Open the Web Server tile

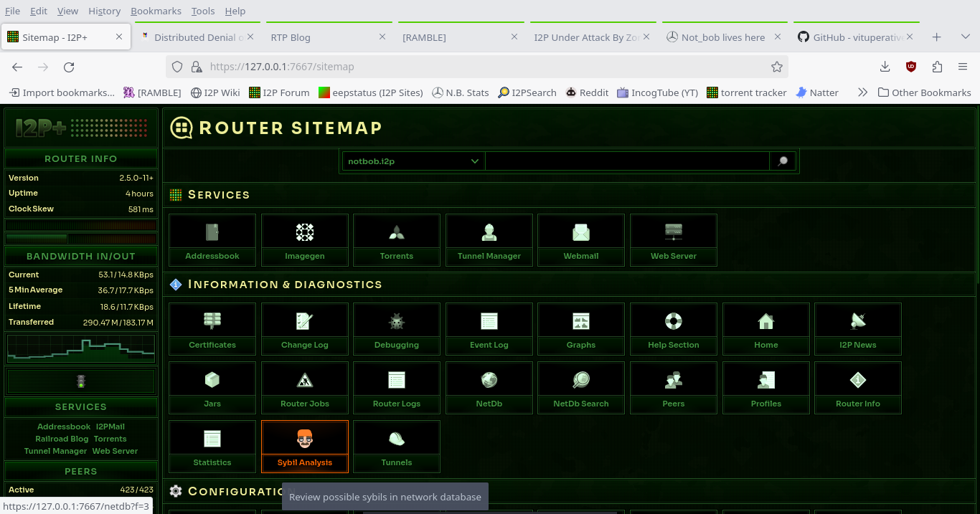(674, 240)
